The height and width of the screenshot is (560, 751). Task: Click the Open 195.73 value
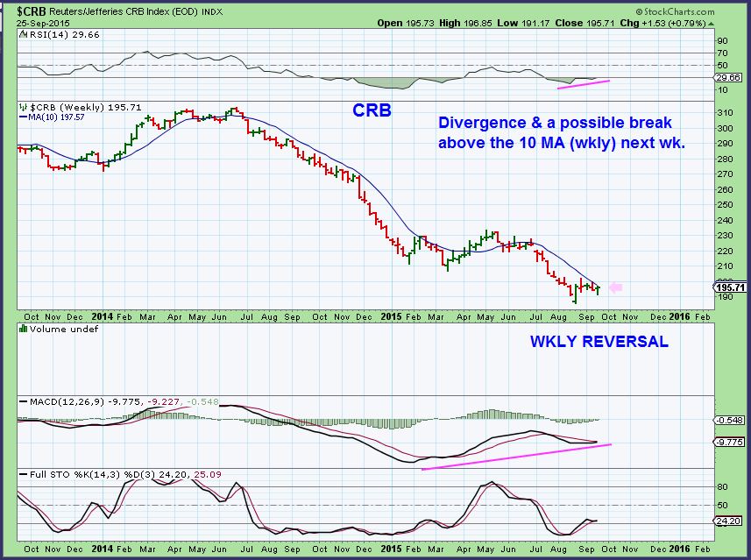click(x=405, y=23)
